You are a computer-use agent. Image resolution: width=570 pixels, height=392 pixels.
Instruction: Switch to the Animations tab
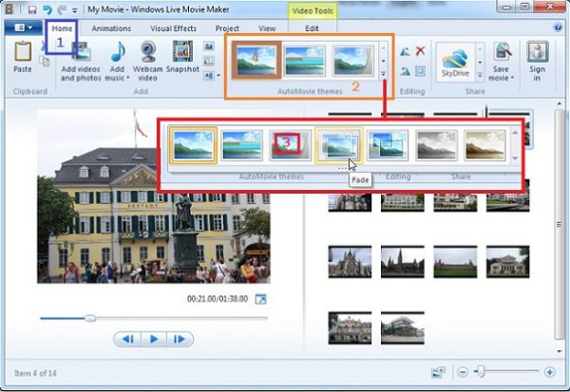pyautogui.click(x=111, y=28)
